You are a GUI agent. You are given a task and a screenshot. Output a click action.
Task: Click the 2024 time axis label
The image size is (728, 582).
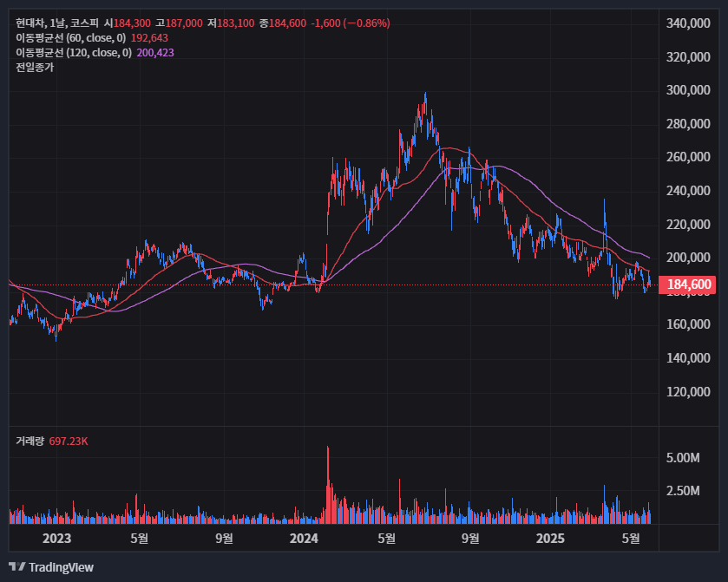pos(304,539)
